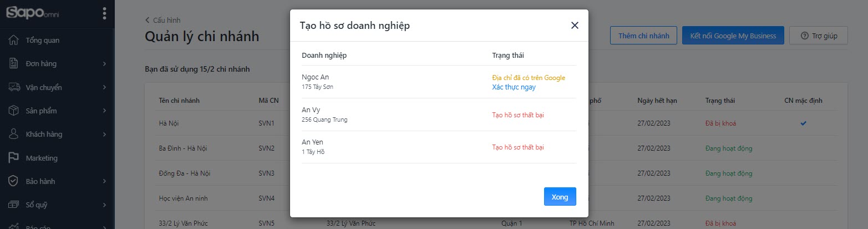
Task: Click the Khách hàng person icon
Action: point(14,134)
